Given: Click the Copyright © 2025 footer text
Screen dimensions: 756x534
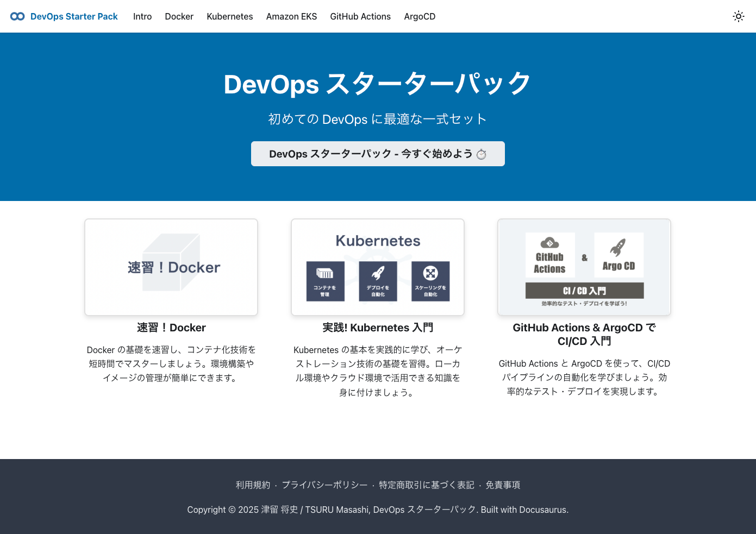Looking at the screenshot, I should (x=378, y=510).
